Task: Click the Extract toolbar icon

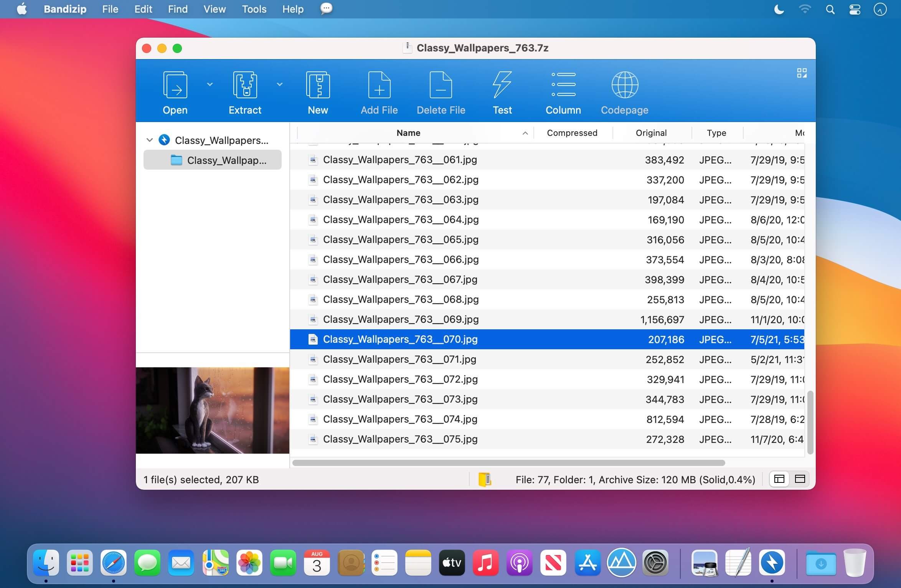Action: pos(245,85)
